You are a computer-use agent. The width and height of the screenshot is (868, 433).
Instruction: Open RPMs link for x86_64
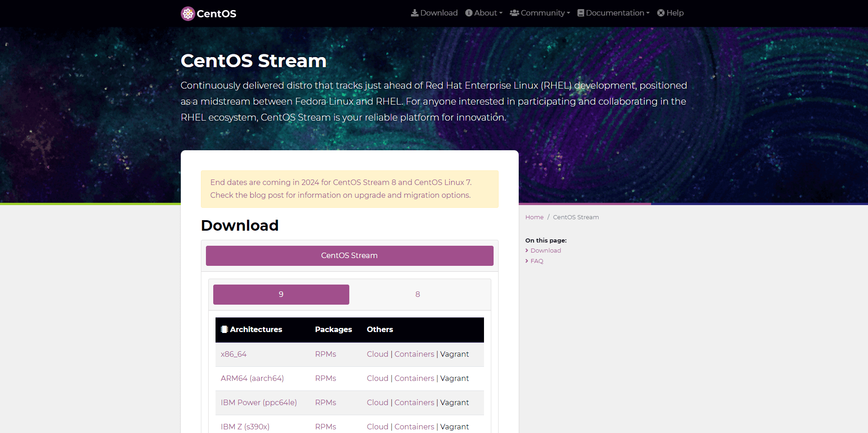pyautogui.click(x=326, y=354)
